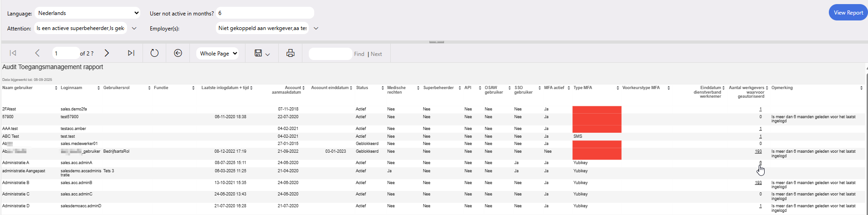Viewport: 868px width, 215px height.
Task: Sort by Opmerking column
Action: pyautogui.click(x=862, y=88)
